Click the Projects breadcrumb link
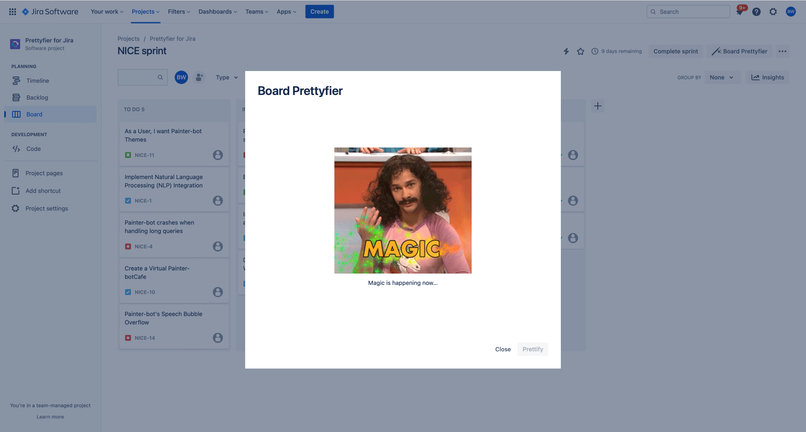Image resolution: width=806 pixels, height=432 pixels. (128, 39)
